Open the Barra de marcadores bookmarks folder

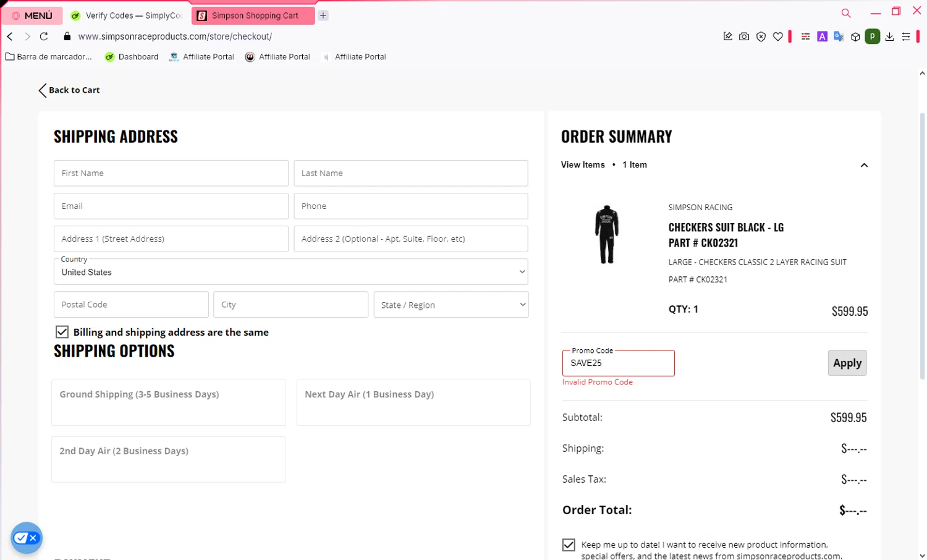(49, 57)
